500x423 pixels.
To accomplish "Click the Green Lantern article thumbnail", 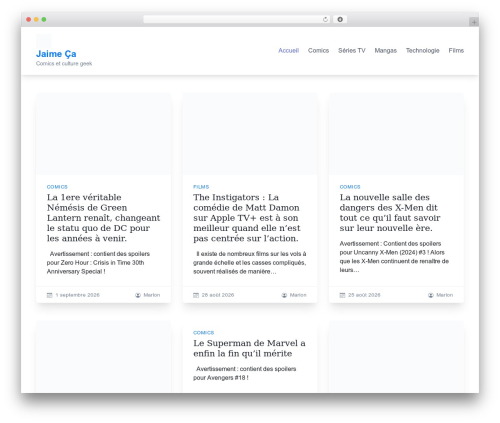I will coord(103,134).
